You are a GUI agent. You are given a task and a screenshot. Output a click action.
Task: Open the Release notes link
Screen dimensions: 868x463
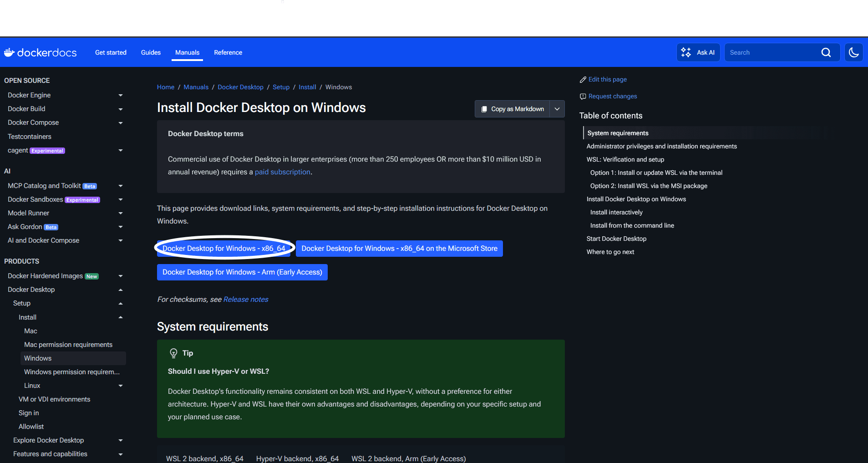pos(246,300)
